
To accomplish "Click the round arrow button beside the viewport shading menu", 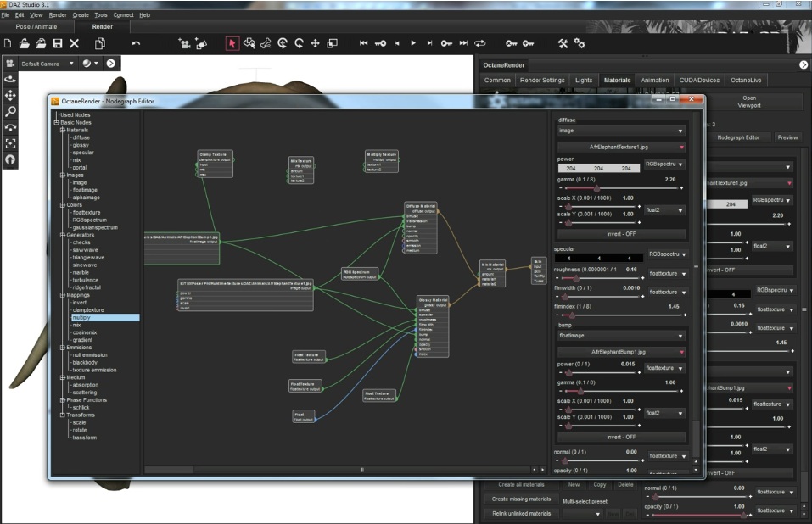I will 111,64.
